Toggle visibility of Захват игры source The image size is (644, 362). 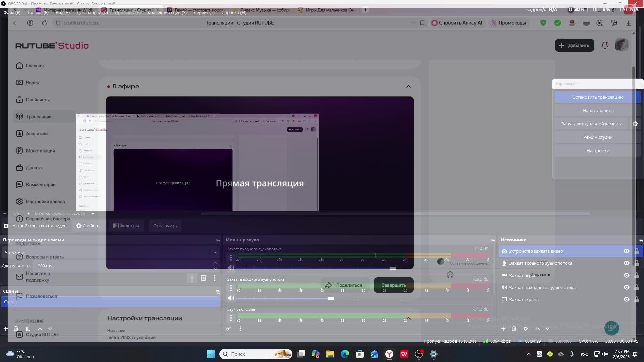[626, 275]
